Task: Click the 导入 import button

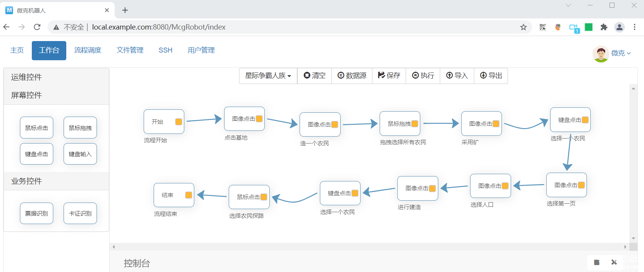Action: tap(457, 76)
